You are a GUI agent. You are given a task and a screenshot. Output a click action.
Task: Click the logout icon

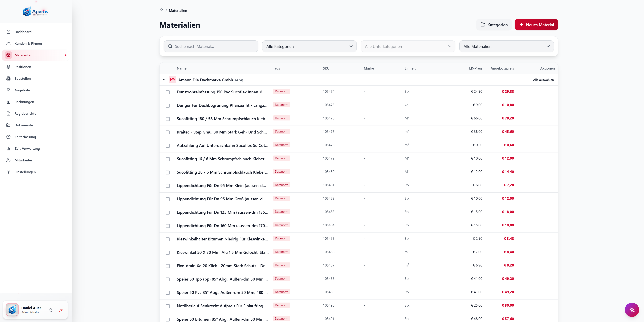coord(61,309)
